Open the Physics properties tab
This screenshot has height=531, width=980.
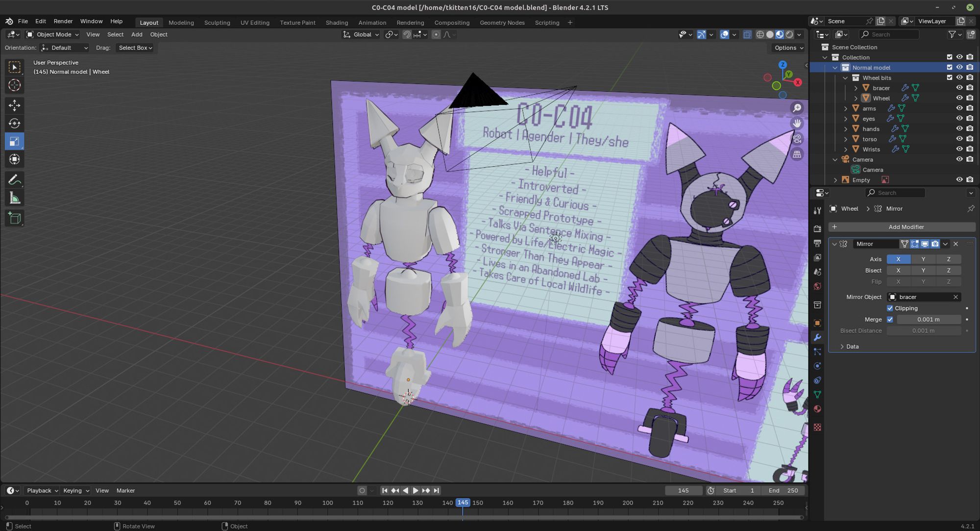point(817,366)
